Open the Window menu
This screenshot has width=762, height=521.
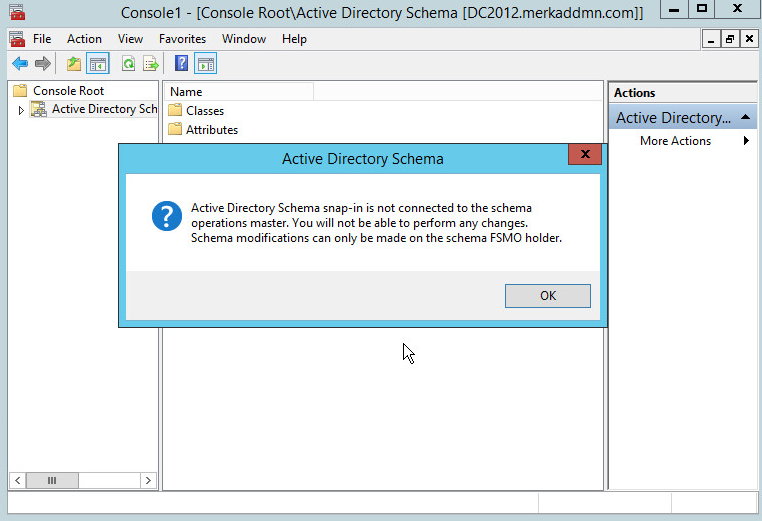244,39
